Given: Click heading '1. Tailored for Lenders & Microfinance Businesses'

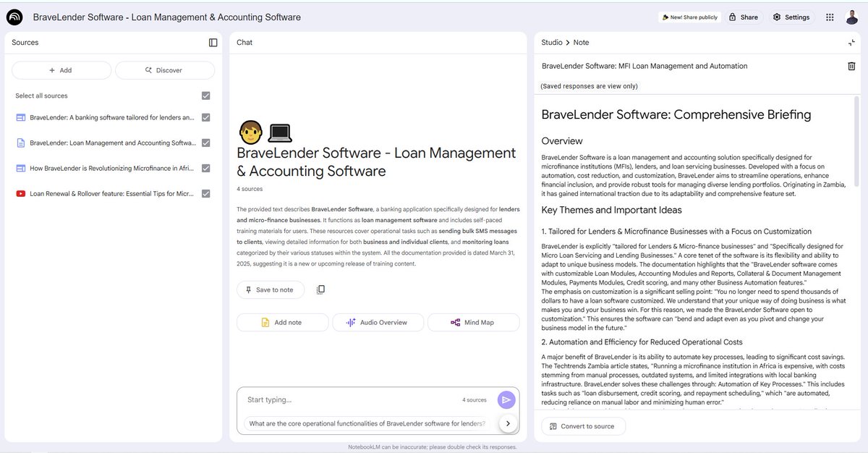Looking at the screenshot, I should tap(676, 232).
